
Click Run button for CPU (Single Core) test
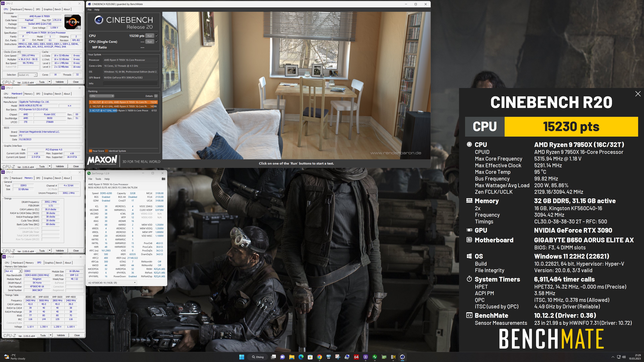[149, 42]
